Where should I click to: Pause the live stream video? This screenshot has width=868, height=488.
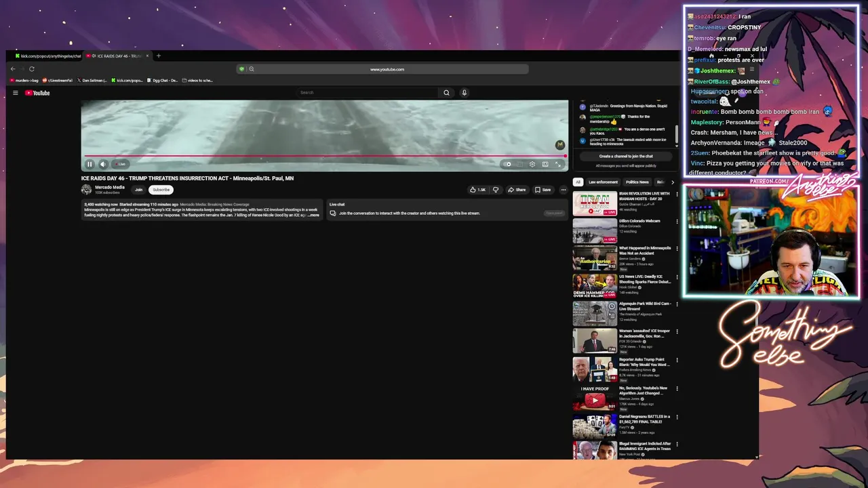(90, 164)
